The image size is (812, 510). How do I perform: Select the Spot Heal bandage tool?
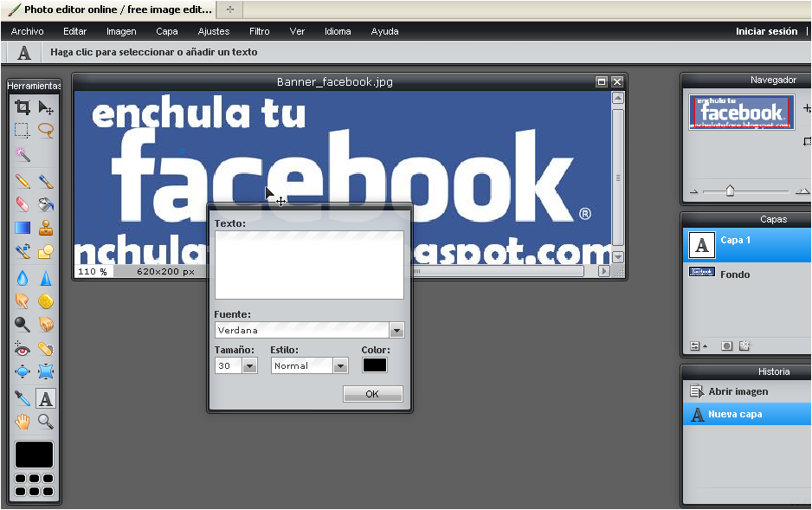click(46, 349)
